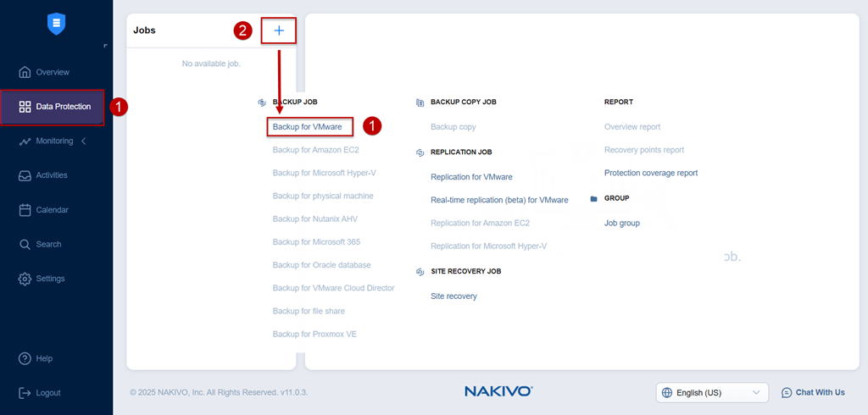Image resolution: width=868 pixels, height=415 pixels.
Task: Click the plus icon to create a job
Action: tap(279, 30)
